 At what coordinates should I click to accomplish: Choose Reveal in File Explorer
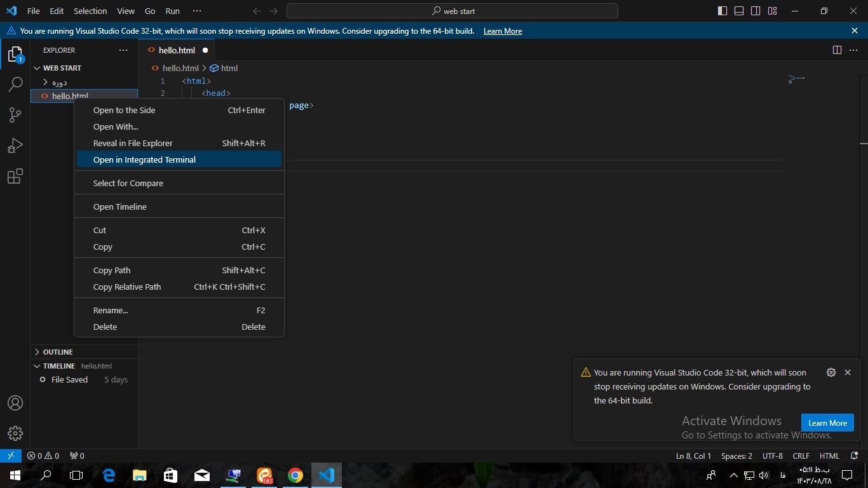point(179,143)
